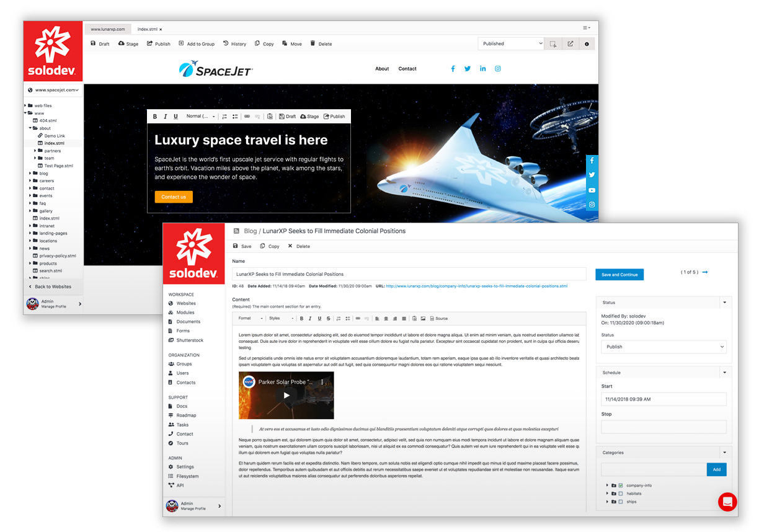Click the Twitter icon in the SpaceJet header
This screenshot has width=759, height=532.
click(x=468, y=69)
